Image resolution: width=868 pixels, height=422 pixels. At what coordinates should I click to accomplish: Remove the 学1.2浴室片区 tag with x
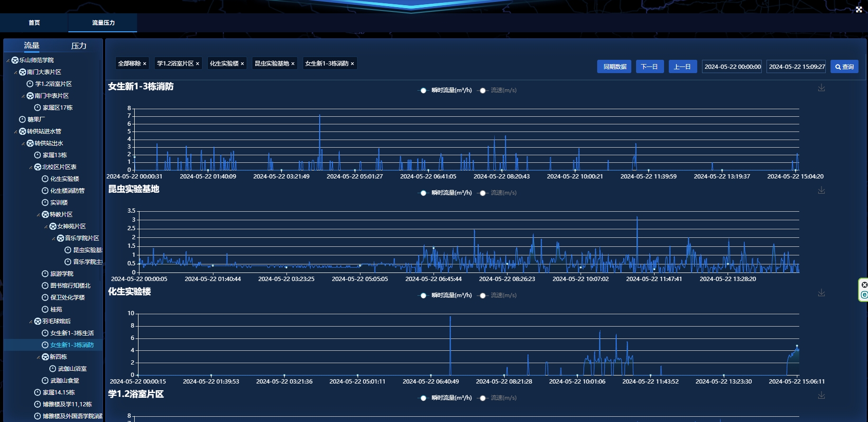[x=197, y=64]
